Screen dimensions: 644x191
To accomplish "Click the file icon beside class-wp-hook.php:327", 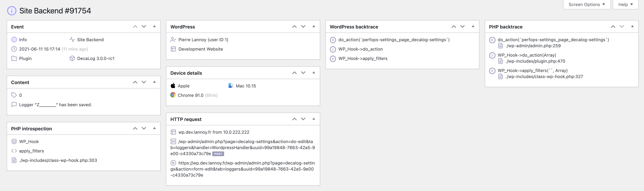I will [501, 77].
